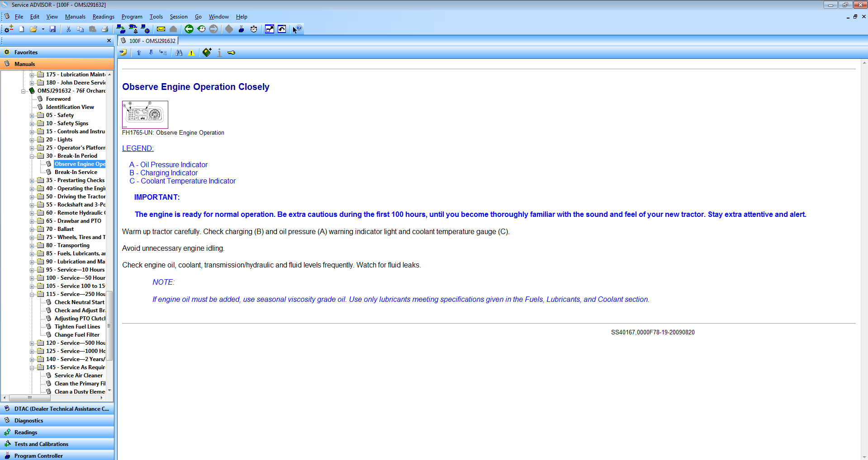Open the dropdown arrow beside open folder
Screen dimensions: 868x460
[x=43, y=29]
